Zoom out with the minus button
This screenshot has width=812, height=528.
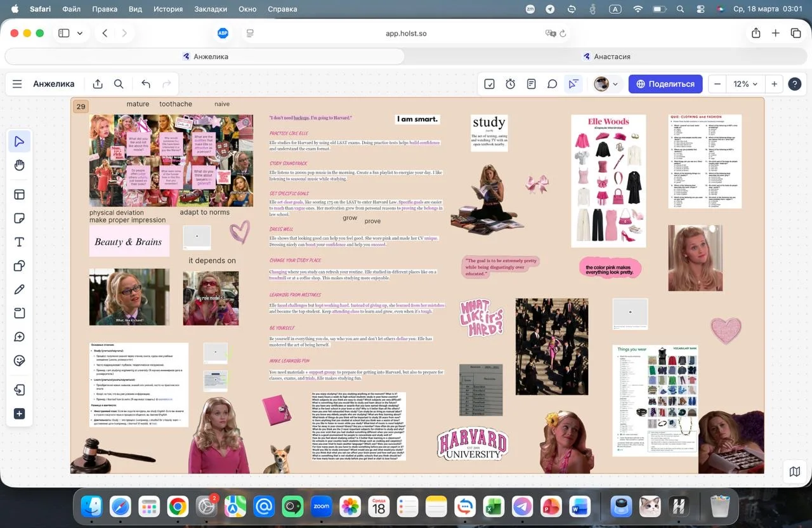717,84
